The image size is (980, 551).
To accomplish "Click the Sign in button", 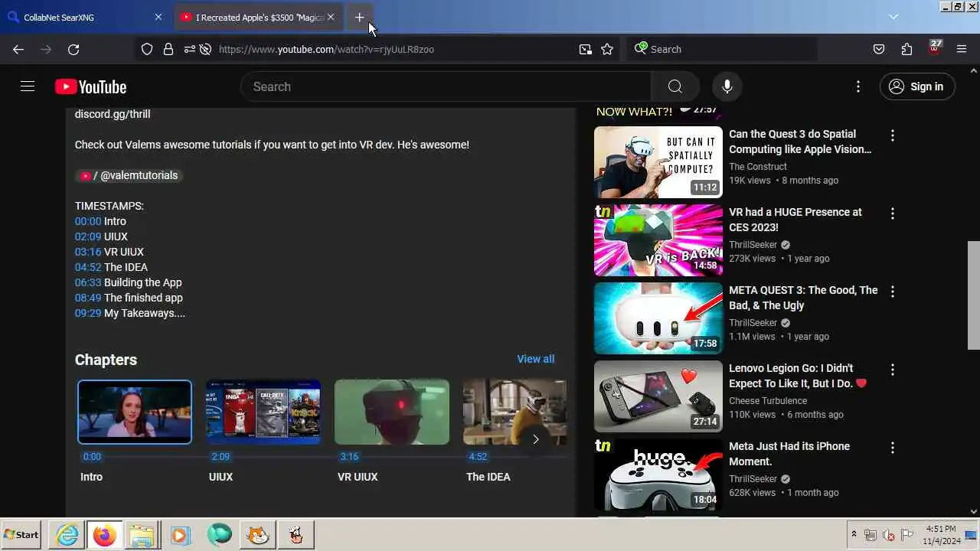I will click(x=917, y=86).
